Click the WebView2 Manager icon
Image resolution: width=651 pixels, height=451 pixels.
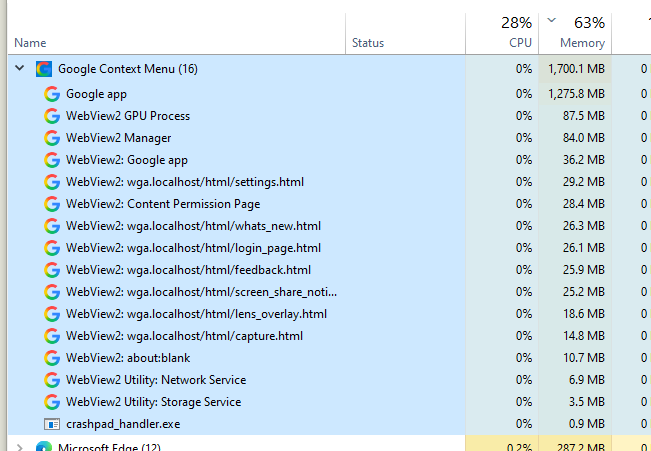(x=52, y=138)
